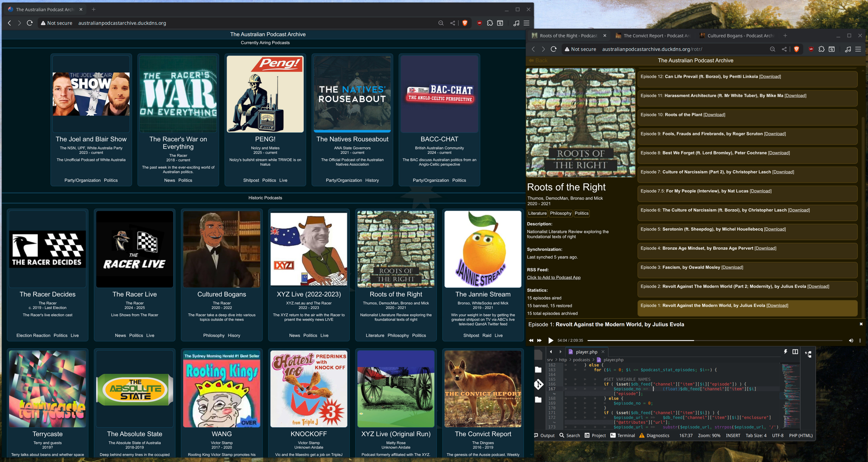This screenshot has width=868, height=462.
Task: Toggle split editor view in code editor
Action: 795,352
